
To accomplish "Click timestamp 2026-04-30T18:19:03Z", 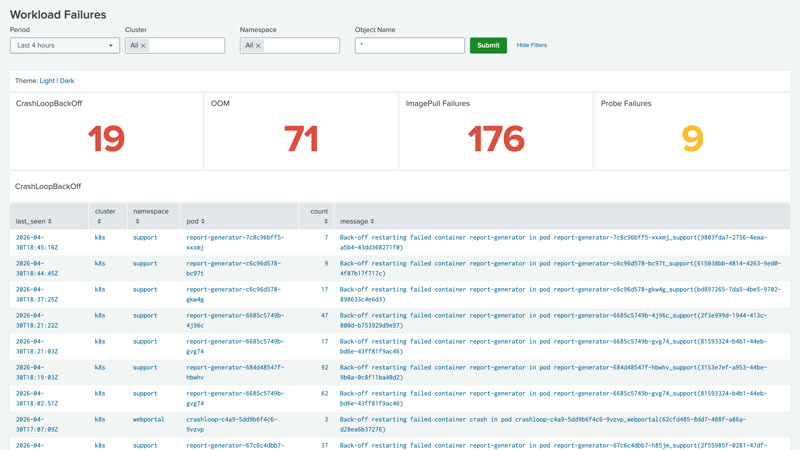I will click(37, 372).
